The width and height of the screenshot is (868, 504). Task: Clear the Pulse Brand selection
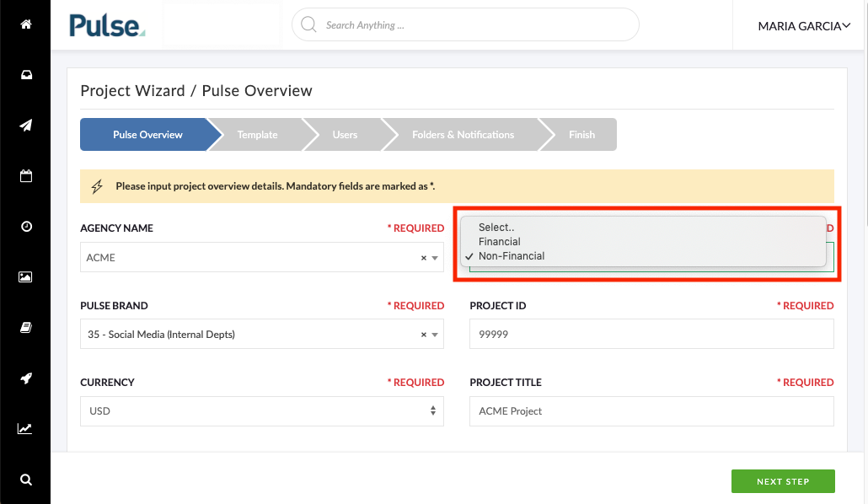(x=424, y=335)
